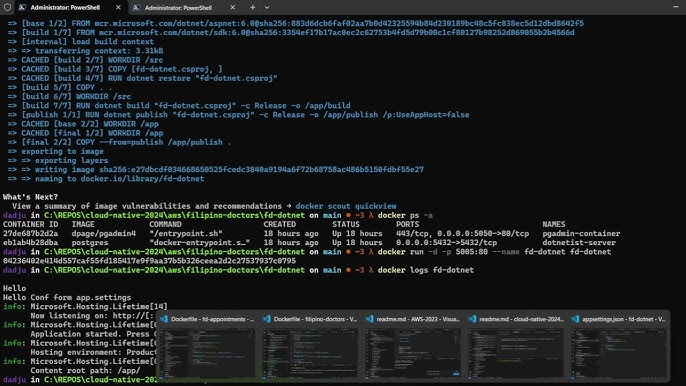Click the docker scout quickview command text

(346, 206)
